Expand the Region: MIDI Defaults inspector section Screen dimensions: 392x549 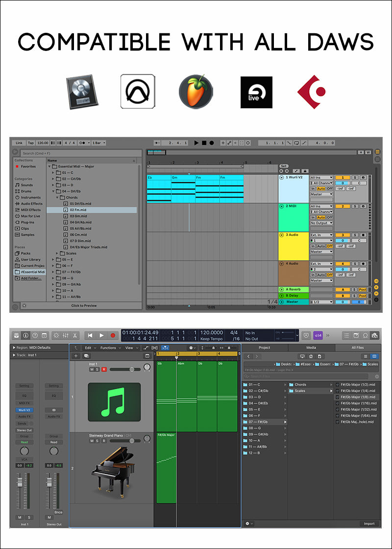coord(13,348)
